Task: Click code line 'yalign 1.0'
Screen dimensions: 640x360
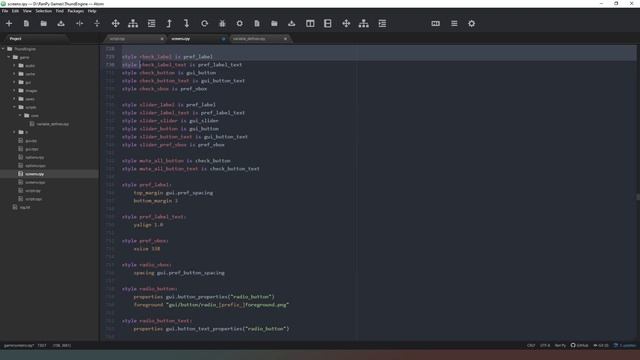Action: (x=148, y=225)
